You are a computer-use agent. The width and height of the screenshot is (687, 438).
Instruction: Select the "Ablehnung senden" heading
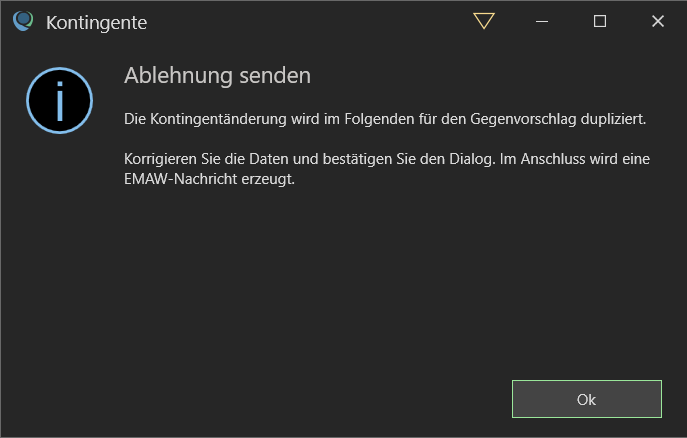[x=217, y=75]
